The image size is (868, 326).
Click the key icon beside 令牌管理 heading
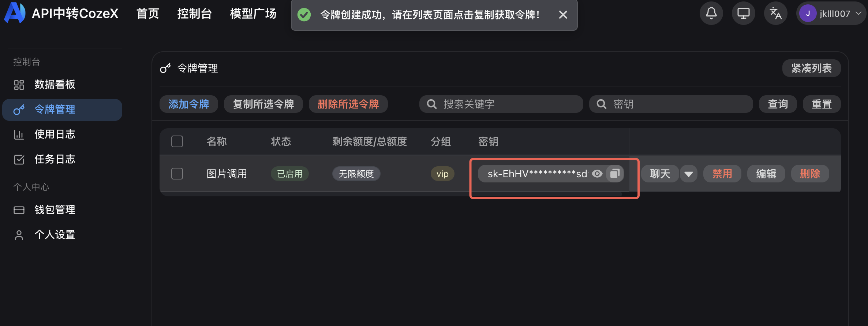[165, 68]
